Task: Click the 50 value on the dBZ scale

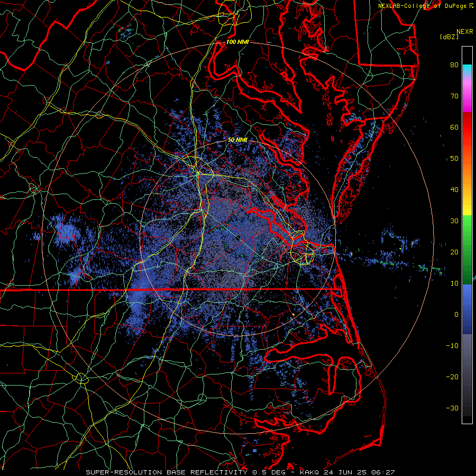Action: [x=454, y=159]
